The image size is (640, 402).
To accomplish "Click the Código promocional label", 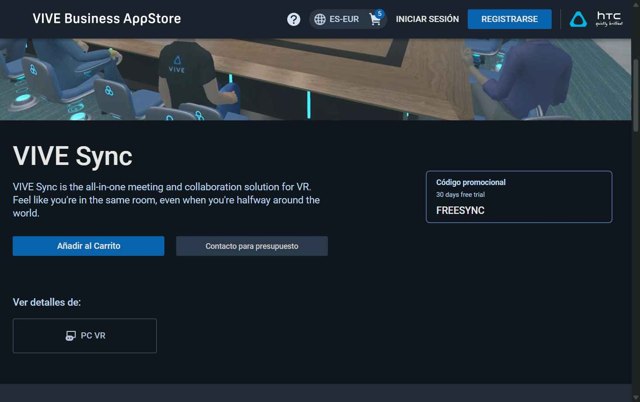I will coord(471,182).
